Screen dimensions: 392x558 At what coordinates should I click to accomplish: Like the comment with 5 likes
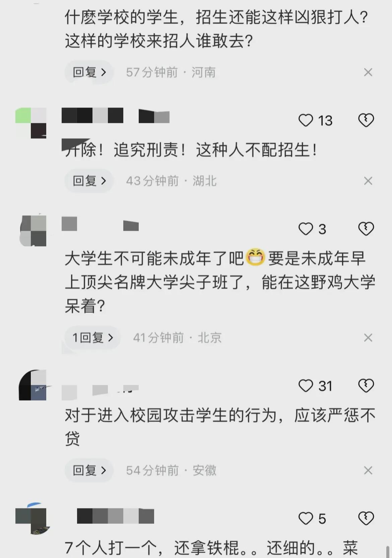tap(306, 518)
